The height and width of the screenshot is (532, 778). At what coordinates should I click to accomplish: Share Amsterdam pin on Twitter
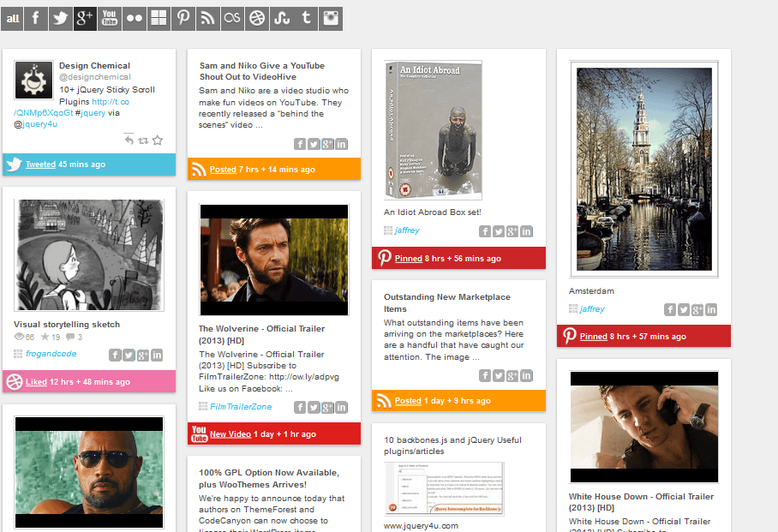(x=684, y=309)
